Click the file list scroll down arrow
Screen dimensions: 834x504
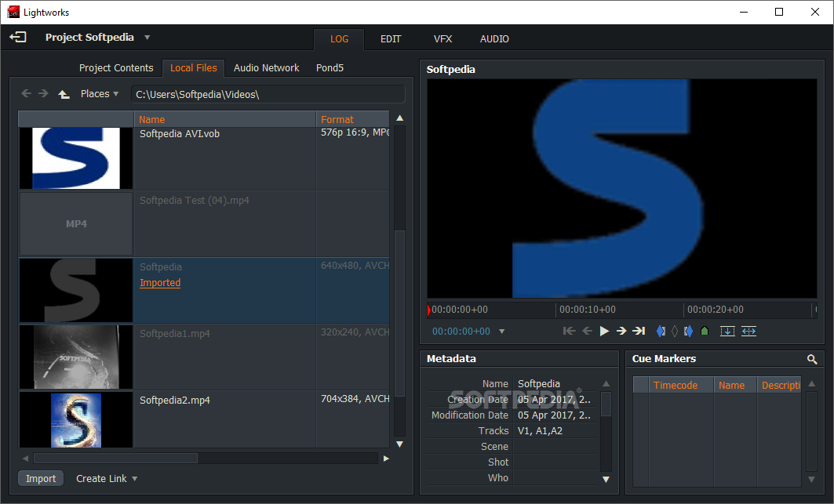[399, 444]
